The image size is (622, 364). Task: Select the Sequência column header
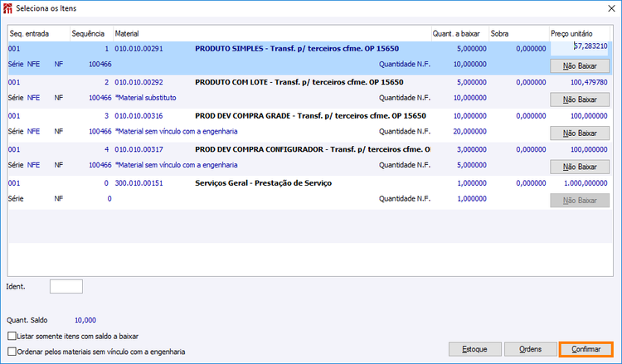91,34
